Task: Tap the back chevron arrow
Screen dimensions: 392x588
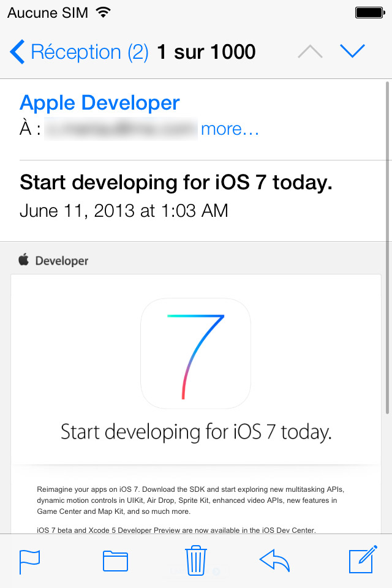Action: [x=17, y=51]
